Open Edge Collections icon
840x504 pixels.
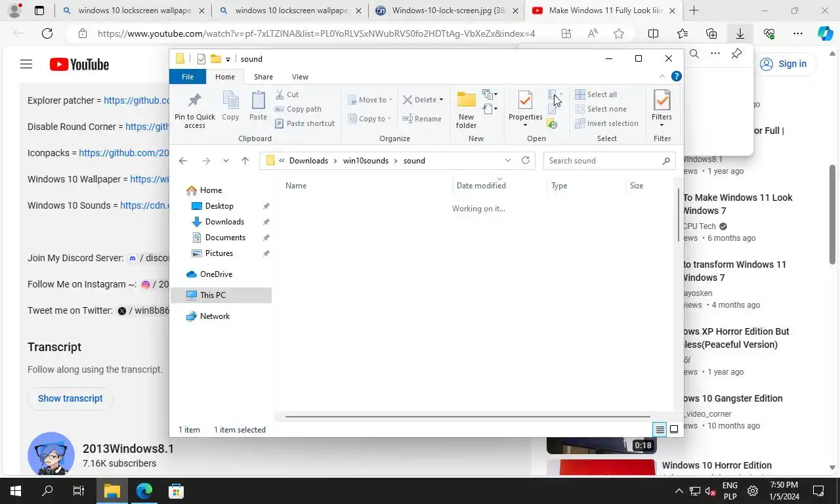711,33
